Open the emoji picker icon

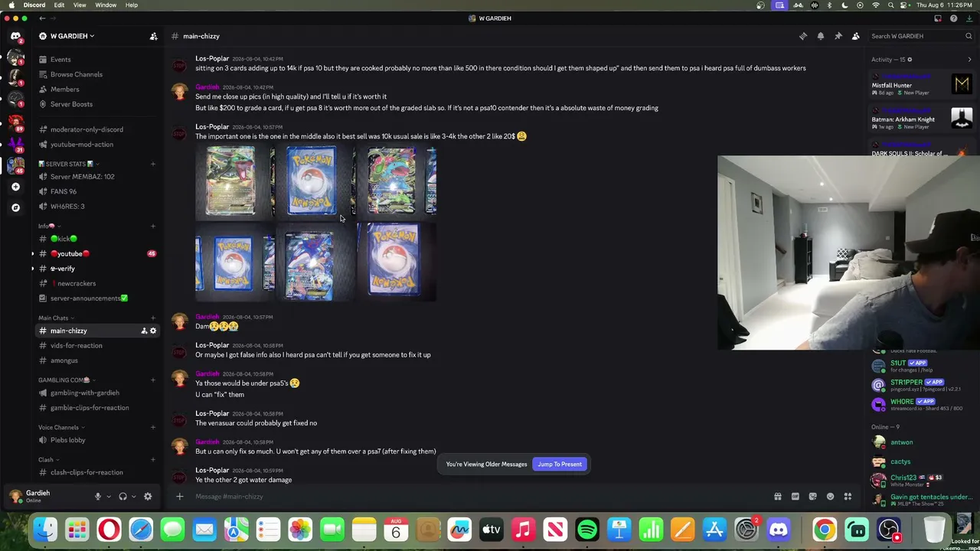[x=830, y=497]
